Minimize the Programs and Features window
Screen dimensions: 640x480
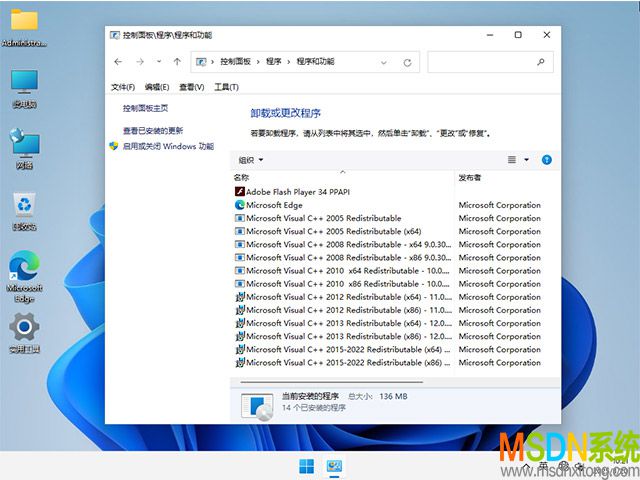[490, 35]
